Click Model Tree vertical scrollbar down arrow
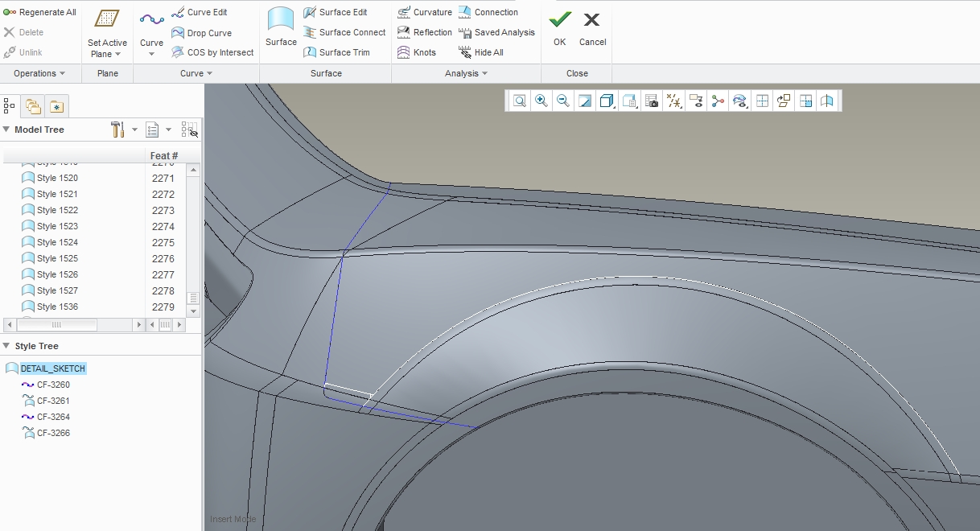The width and height of the screenshot is (980, 531). point(193,311)
